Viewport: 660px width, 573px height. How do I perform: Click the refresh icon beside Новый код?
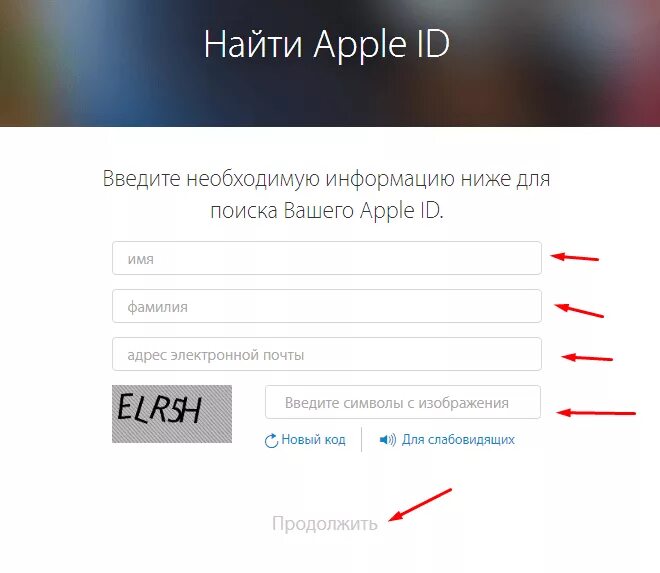point(271,440)
